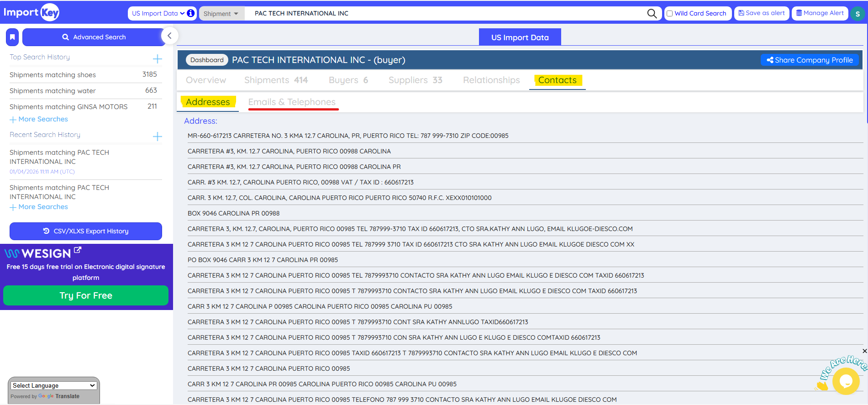The width and height of the screenshot is (868, 405).
Task: Open the US Import Data dropdown
Action: [x=158, y=13]
